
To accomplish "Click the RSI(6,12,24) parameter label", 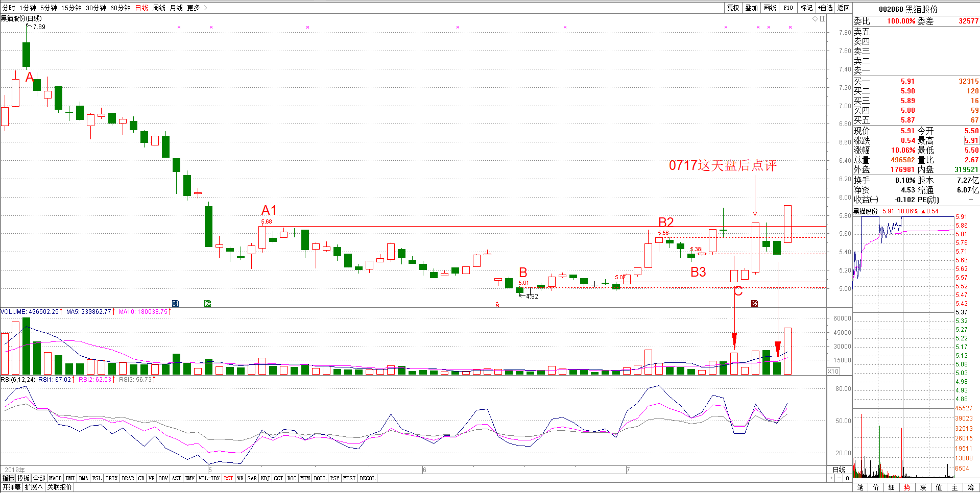I will [18, 379].
